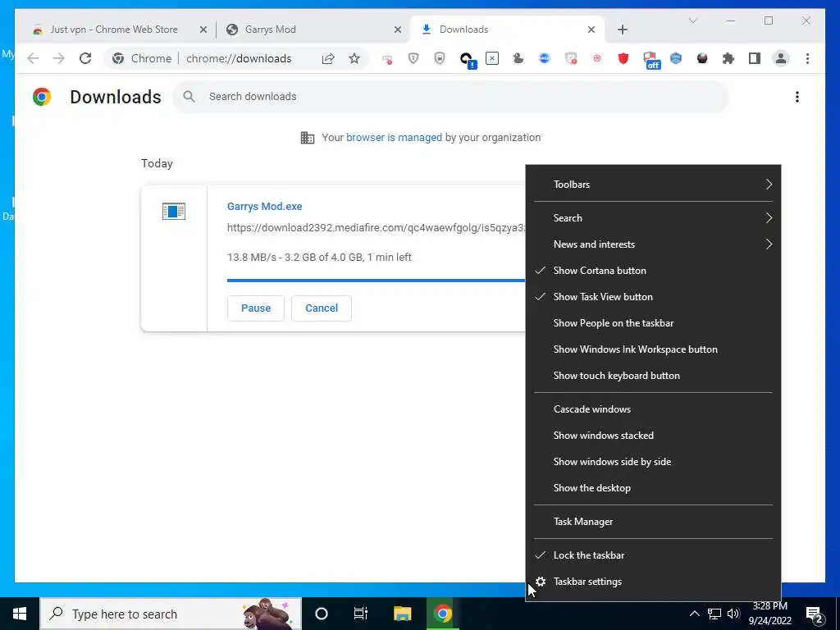This screenshot has width=840, height=630.
Task: Choose Show windows side by side
Action: [653, 462]
